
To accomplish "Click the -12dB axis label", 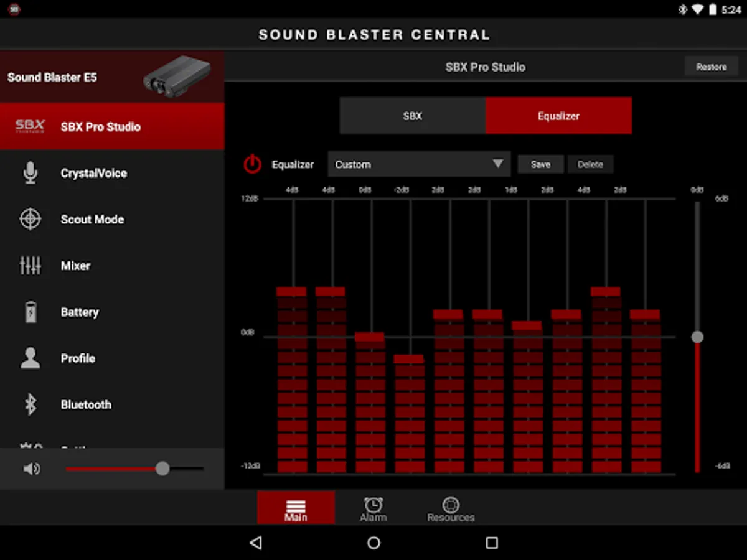I will 250,465.
